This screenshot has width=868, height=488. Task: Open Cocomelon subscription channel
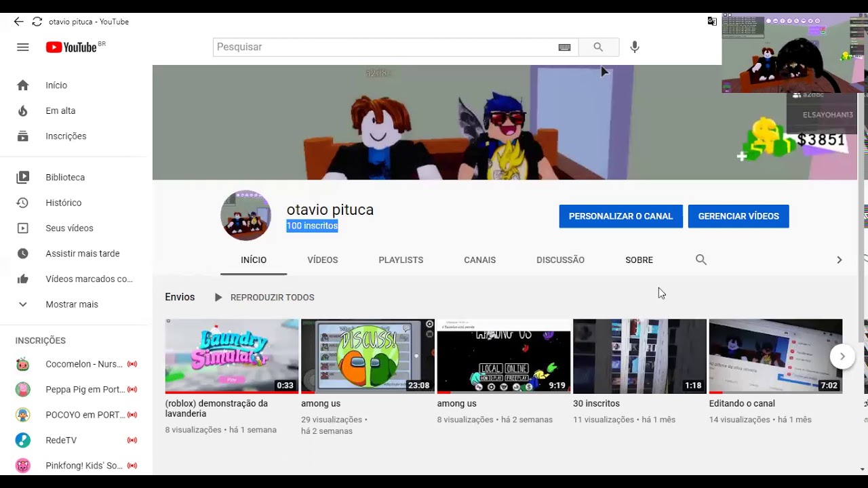pyautogui.click(x=76, y=364)
